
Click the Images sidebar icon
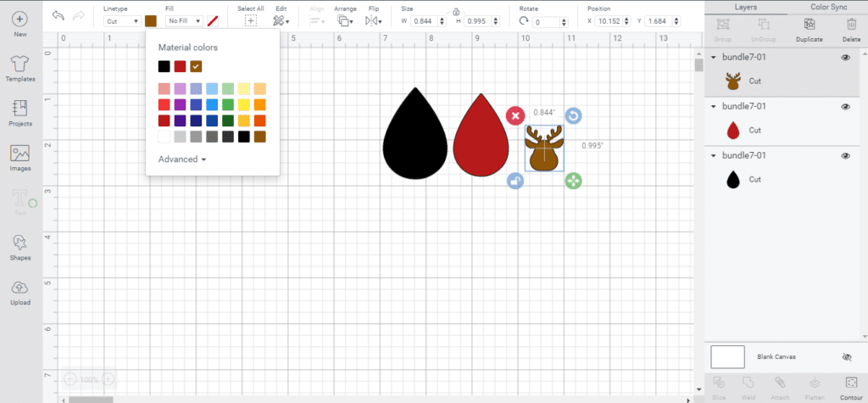20,154
